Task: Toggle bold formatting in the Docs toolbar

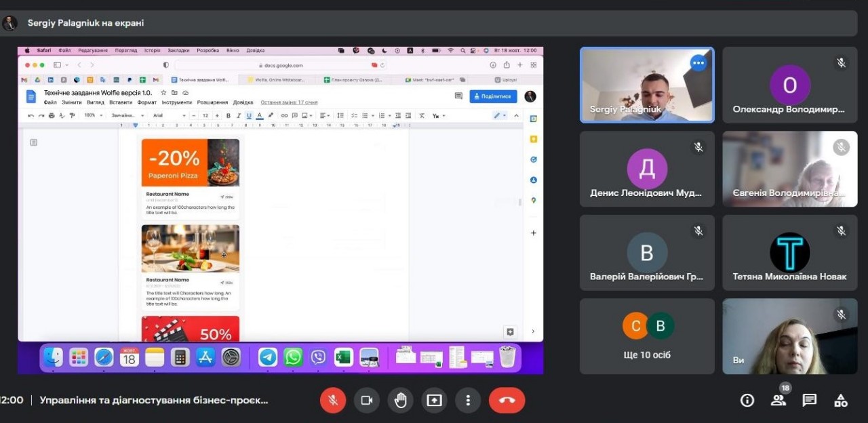Action: pyautogui.click(x=228, y=115)
